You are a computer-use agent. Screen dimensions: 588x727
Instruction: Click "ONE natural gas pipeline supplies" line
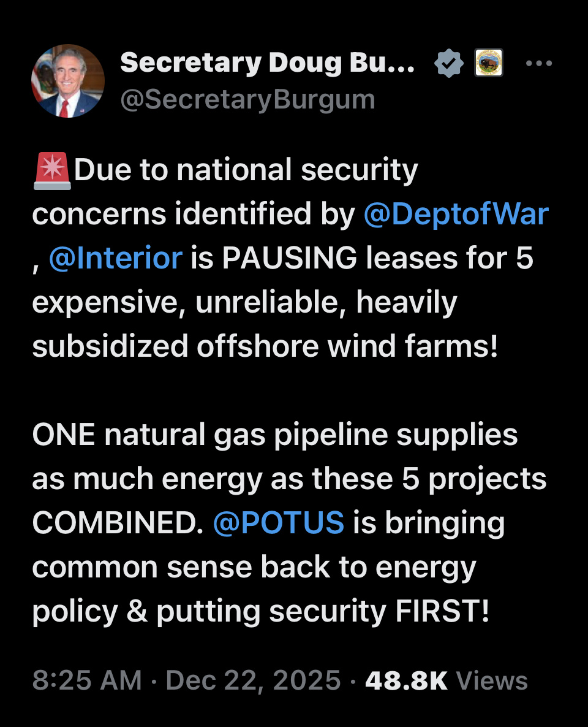coord(274,435)
